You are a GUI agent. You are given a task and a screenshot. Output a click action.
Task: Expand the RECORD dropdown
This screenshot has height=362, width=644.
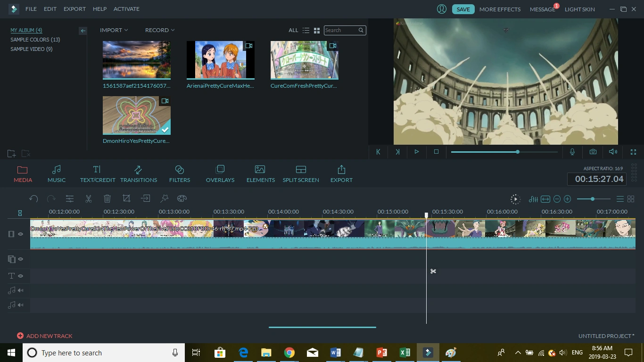click(160, 30)
